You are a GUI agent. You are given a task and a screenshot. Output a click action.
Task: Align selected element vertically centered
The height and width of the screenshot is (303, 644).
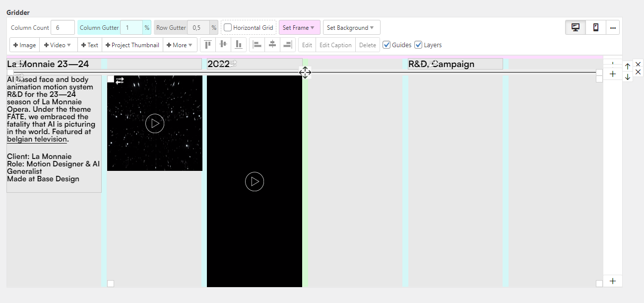click(x=223, y=44)
